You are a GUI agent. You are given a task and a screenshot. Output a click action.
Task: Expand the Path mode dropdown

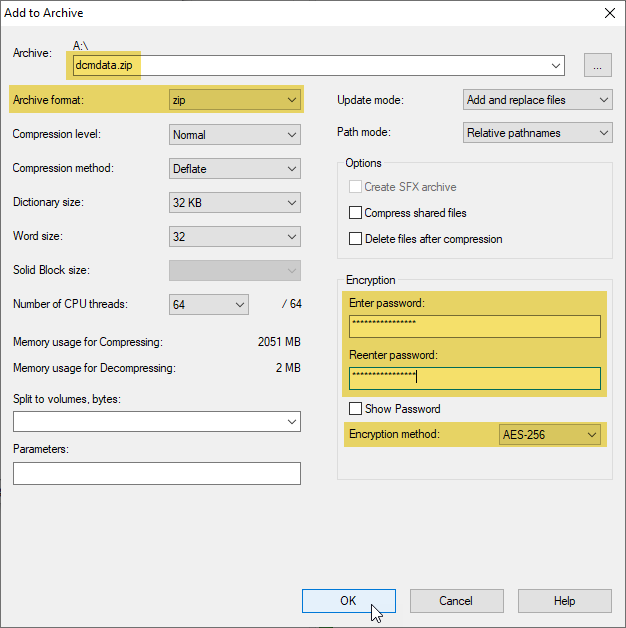[x=538, y=133]
